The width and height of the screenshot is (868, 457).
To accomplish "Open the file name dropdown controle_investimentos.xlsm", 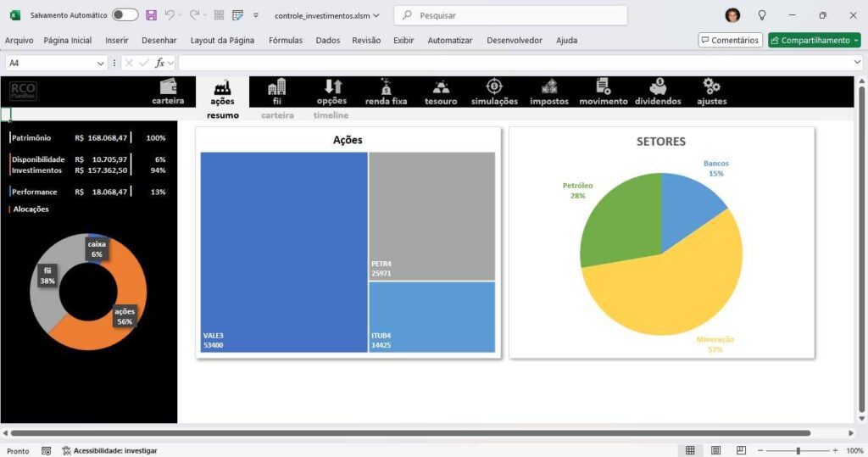I will tap(326, 15).
